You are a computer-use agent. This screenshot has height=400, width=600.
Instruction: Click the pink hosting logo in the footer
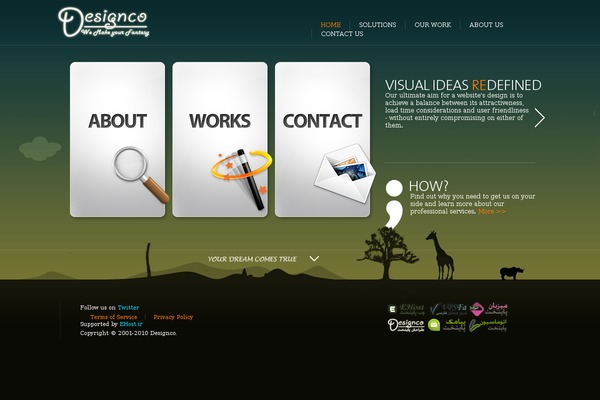coord(490,309)
